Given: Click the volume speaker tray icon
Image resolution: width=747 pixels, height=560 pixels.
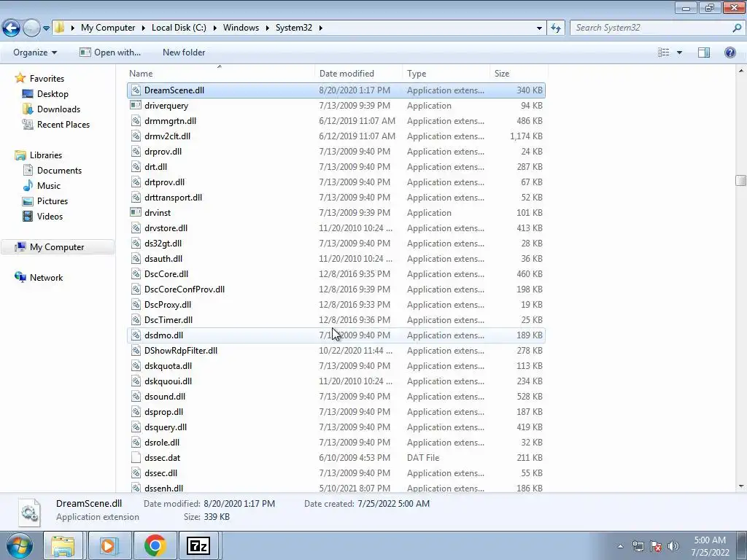Looking at the screenshot, I should click(673, 546).
